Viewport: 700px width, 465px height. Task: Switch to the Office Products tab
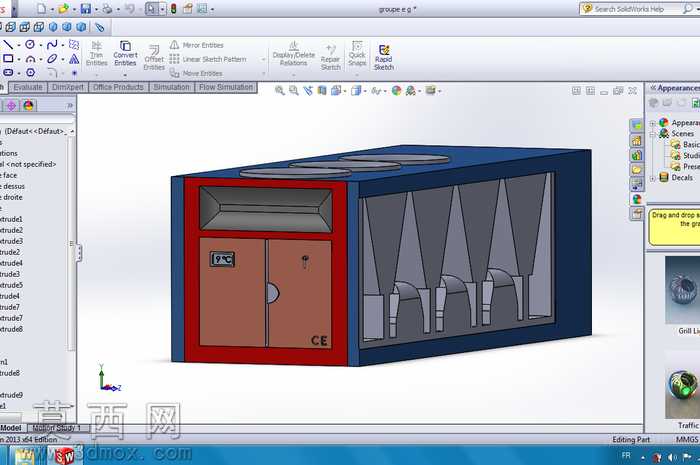(118, 87)
